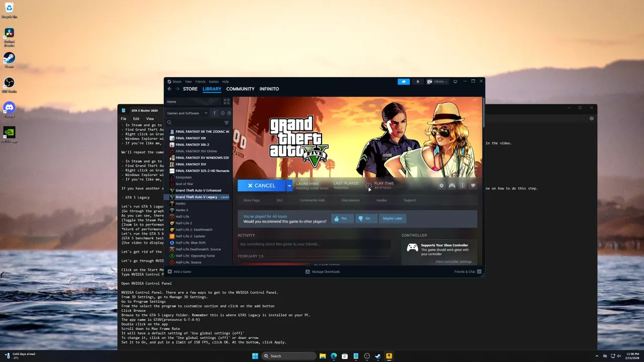Viewport: 644px width, 362px height.
Task: Expand the Games and Software filter dropdown
Action: [x=187, y=113]
